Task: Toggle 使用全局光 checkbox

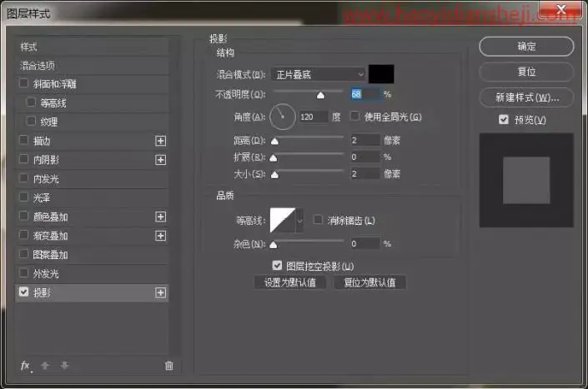Action: (x=354, y=116)
